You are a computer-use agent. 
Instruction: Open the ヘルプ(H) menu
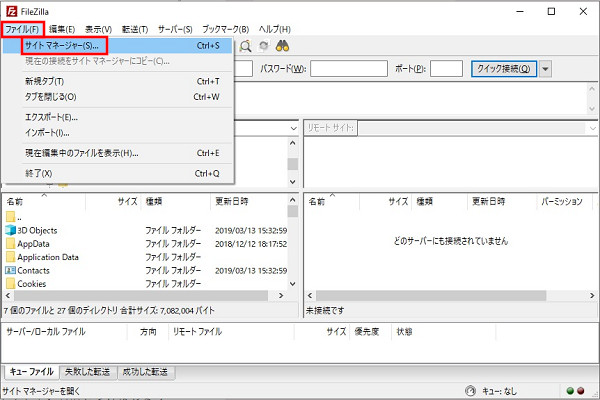[x=274, y=29]
